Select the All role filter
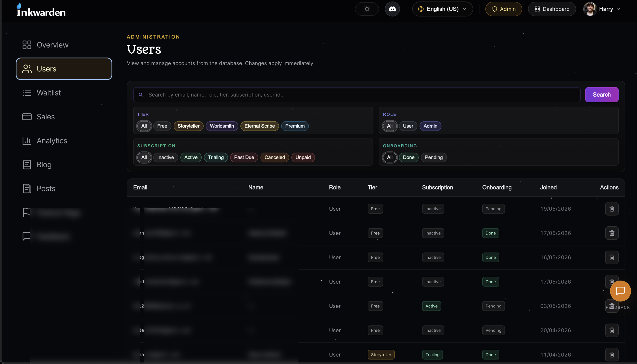This screenshot has height=364, width=637. coord(390,126)
